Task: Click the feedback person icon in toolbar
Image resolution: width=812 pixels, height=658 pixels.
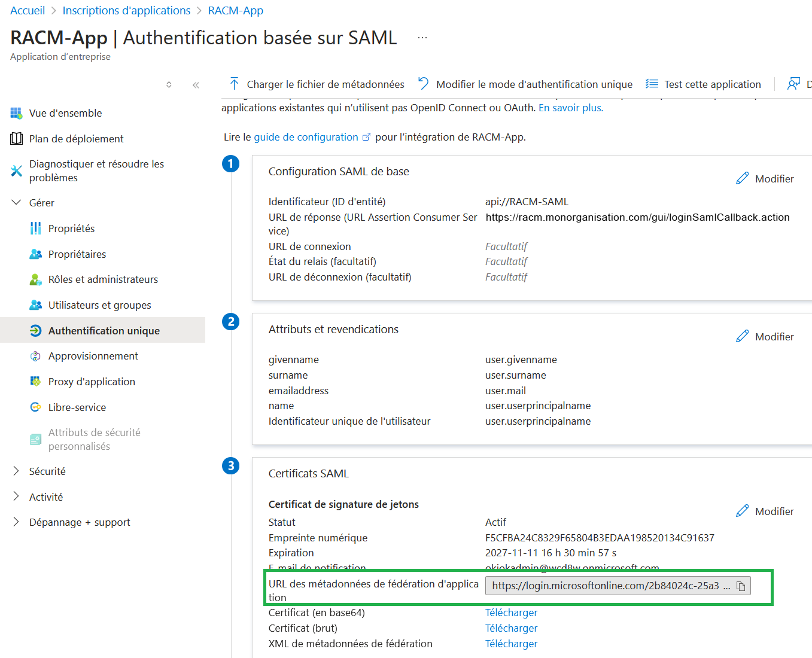Action: (793, 84)
